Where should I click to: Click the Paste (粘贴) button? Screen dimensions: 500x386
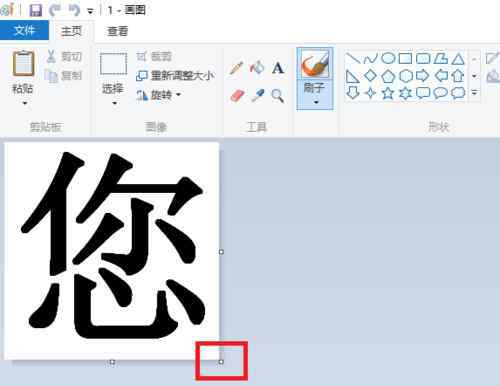[x=23, y=72]
